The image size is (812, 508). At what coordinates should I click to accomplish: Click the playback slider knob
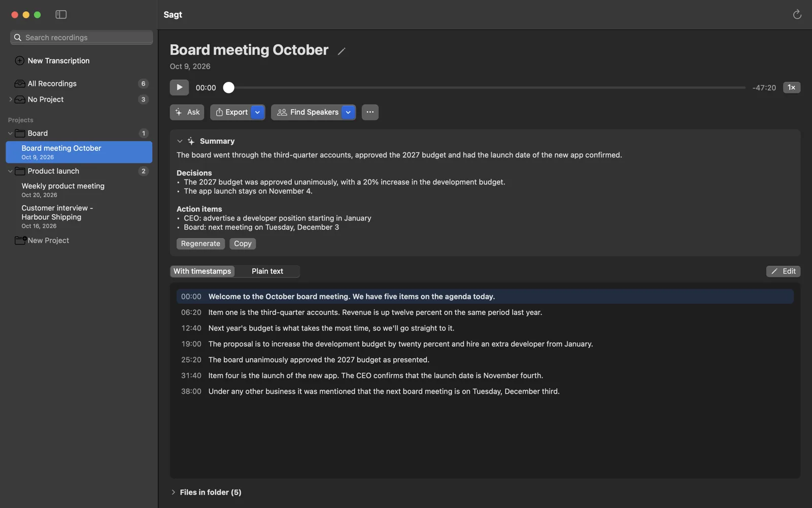coord(229,87)
